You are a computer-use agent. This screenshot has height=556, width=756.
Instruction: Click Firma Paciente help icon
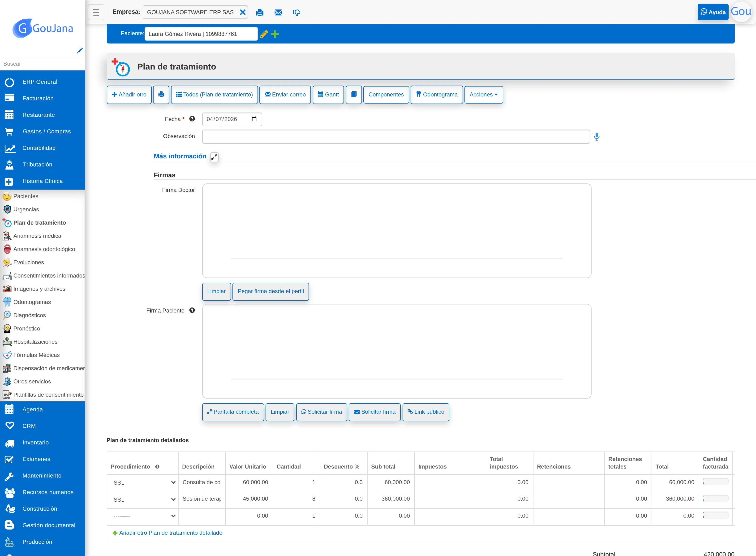tap(192, 310)
